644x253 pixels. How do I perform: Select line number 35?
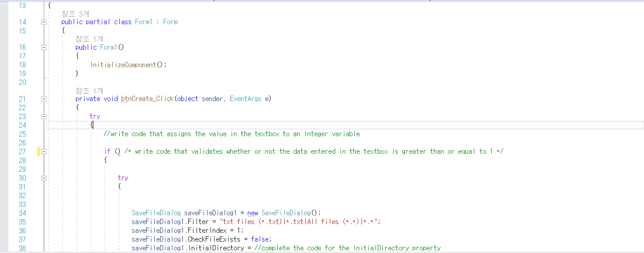click(x=22, y=221)
